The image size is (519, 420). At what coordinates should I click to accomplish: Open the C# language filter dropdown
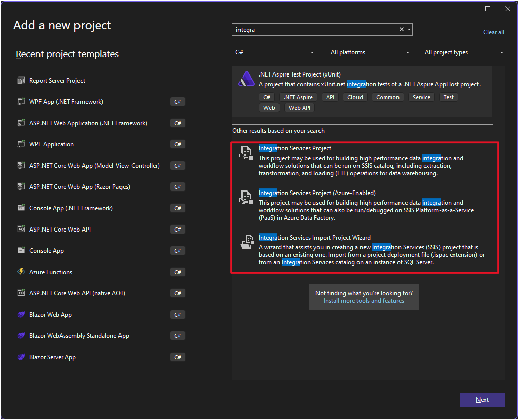pyautogui.click(x=274, y=52)
